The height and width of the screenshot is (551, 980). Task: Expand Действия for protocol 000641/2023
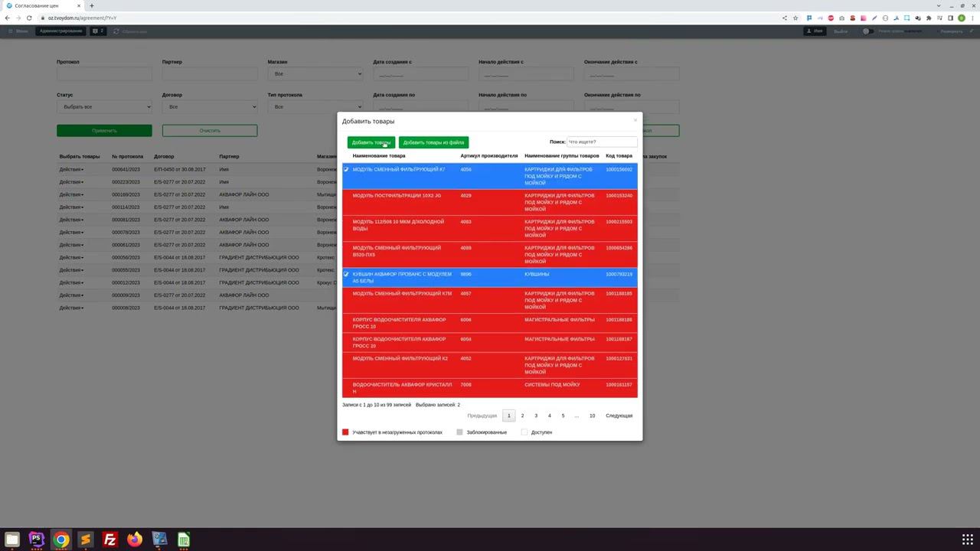[71, 169]
